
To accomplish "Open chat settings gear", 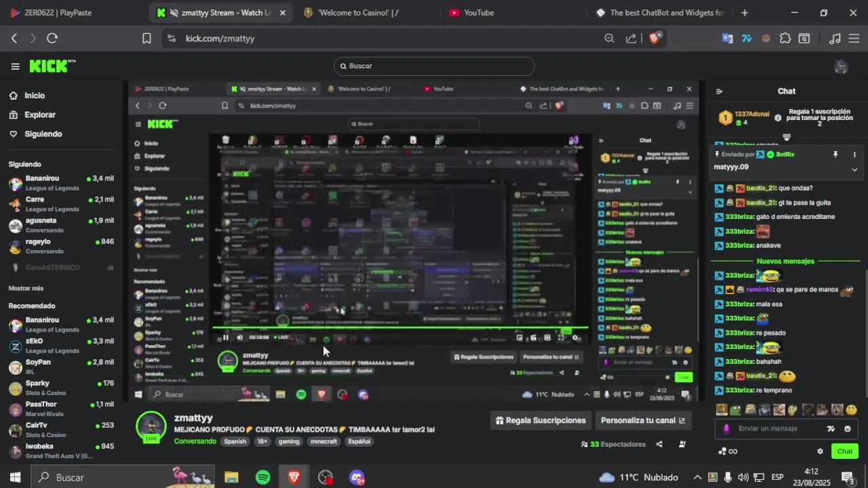I will tap(820, 451).
